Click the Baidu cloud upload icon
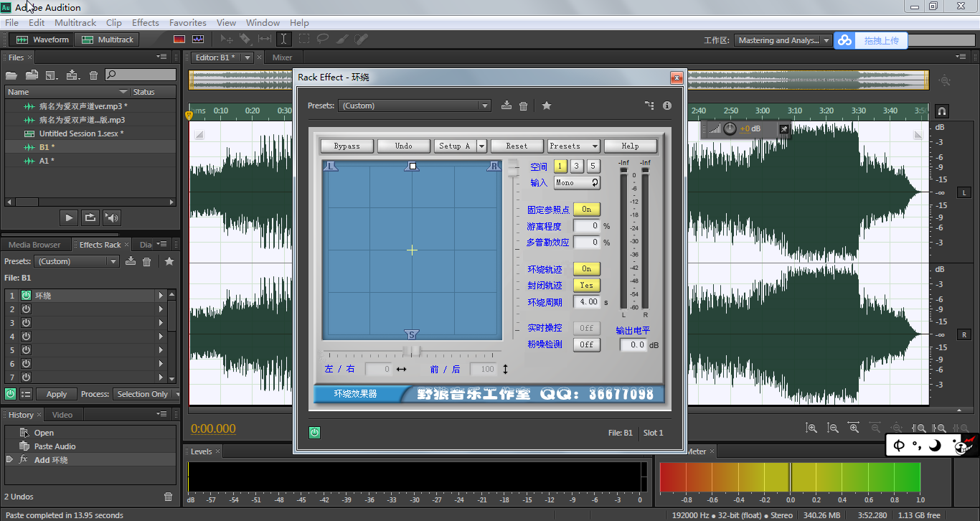The height and width of the screenshot is (521, 980). pyautogui.click(x=844, y=40)
